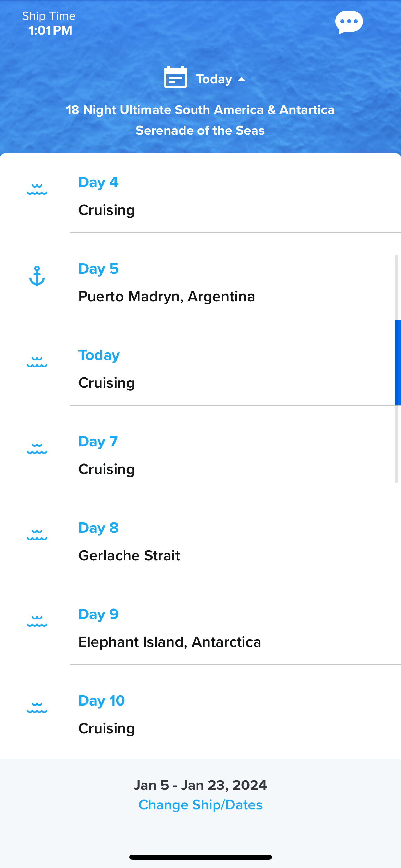Tap the calendar icon beside Today
The width and height of the screenshot is (401, 868).
point(175,77)
